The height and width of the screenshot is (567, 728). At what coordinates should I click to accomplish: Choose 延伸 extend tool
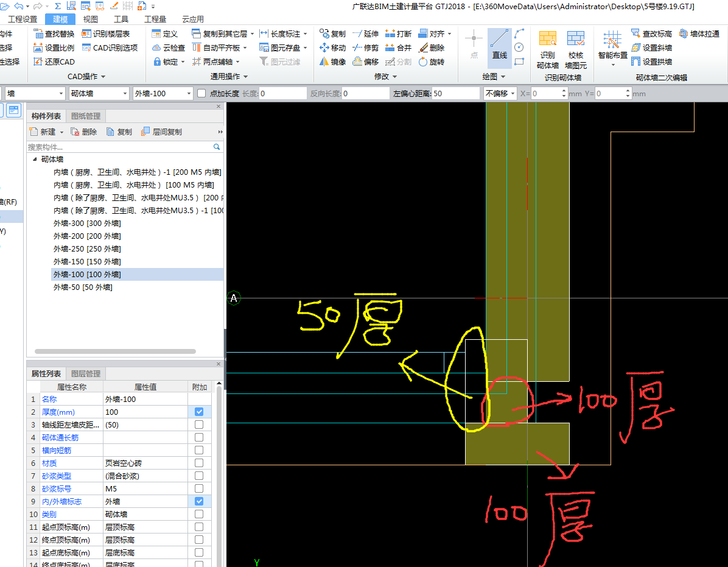(365, 34)
